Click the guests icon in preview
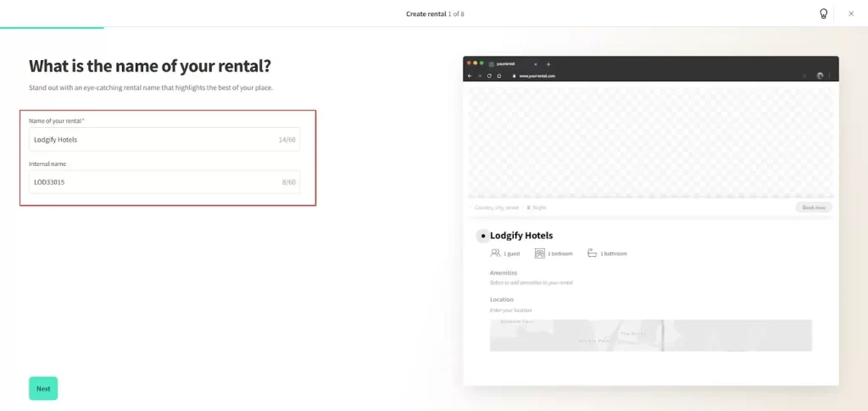 (495, 253)
